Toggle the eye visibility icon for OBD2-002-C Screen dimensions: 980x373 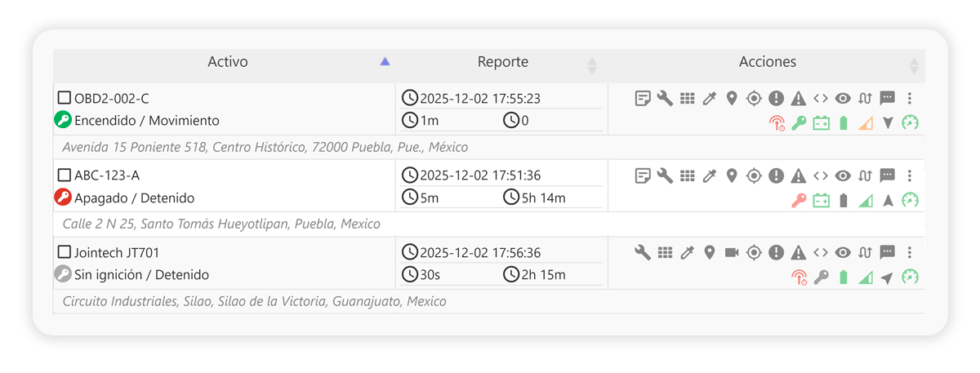(x=843, y=99)
